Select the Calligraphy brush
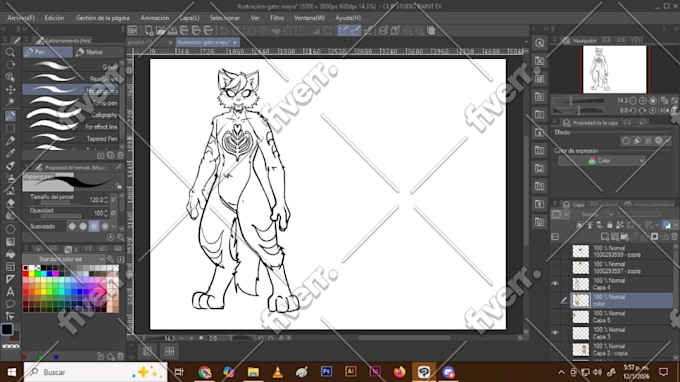Screen dimensions: 680x382 (70, 115)
